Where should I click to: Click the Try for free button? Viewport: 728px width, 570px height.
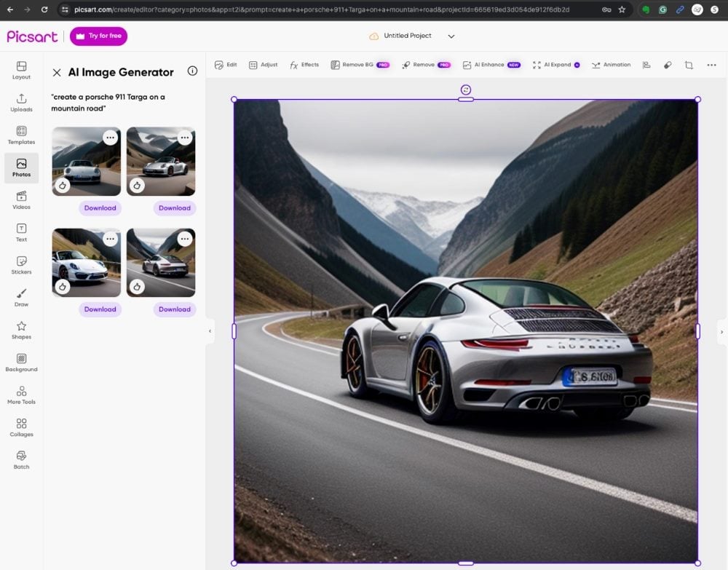(x=98, y=36)
